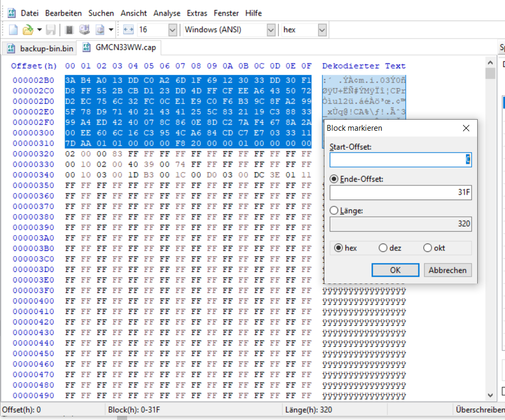Click offset row 00000490
The height and width of the screenshot is (420, 505).
tap(34, 396)
